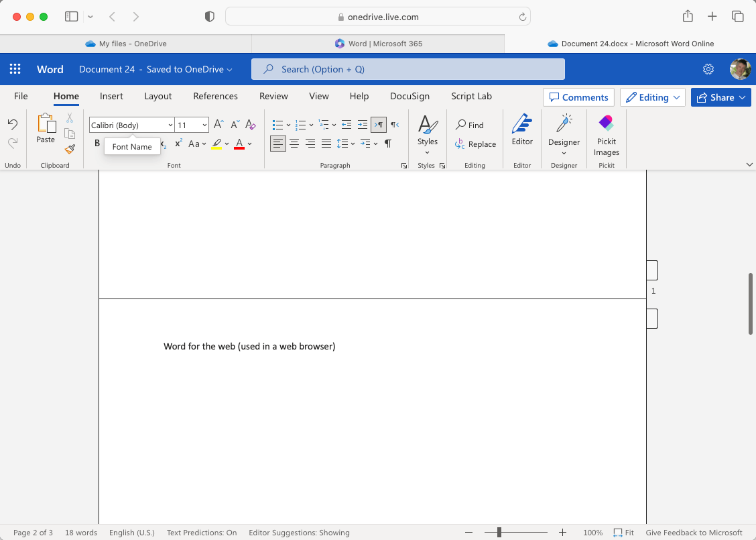Viewport: 756px width, 540px height.
Task: Toggle paragraph marks display
Action: pos(387,143)
